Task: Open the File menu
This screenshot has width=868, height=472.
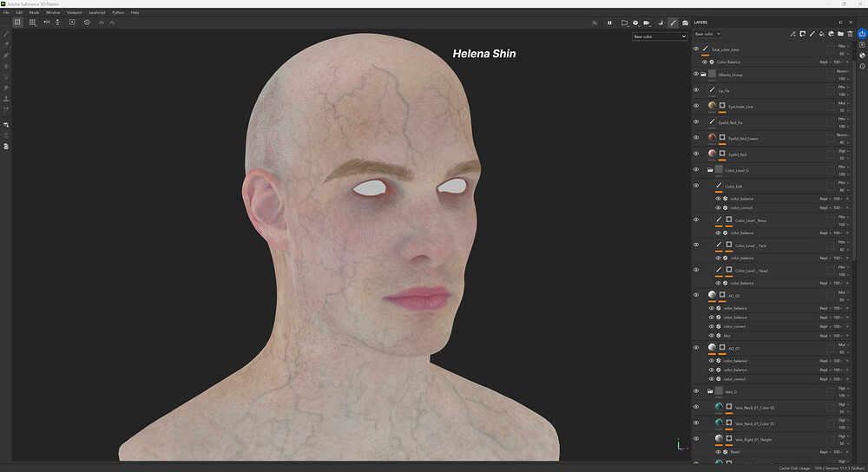Action: [x=6, y=12]
